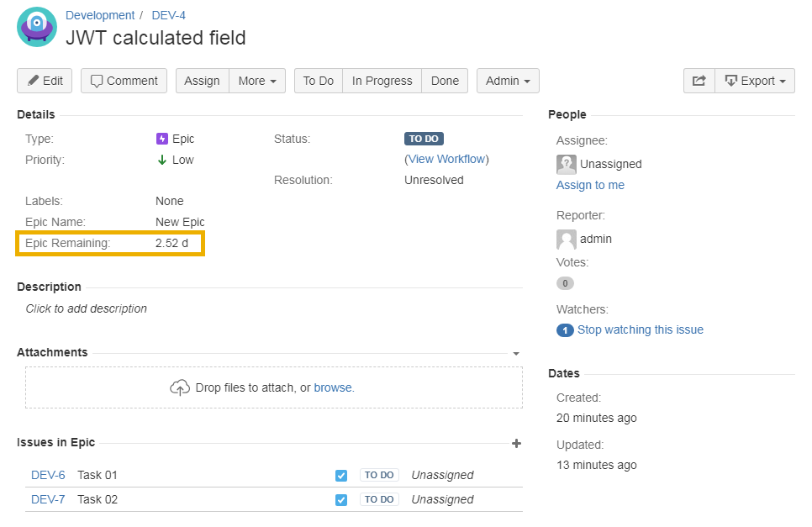The height and width of the screenshot is (527, 812).
Task: Click the Unassigned avatar icon
Action: [x=566, y=165]
